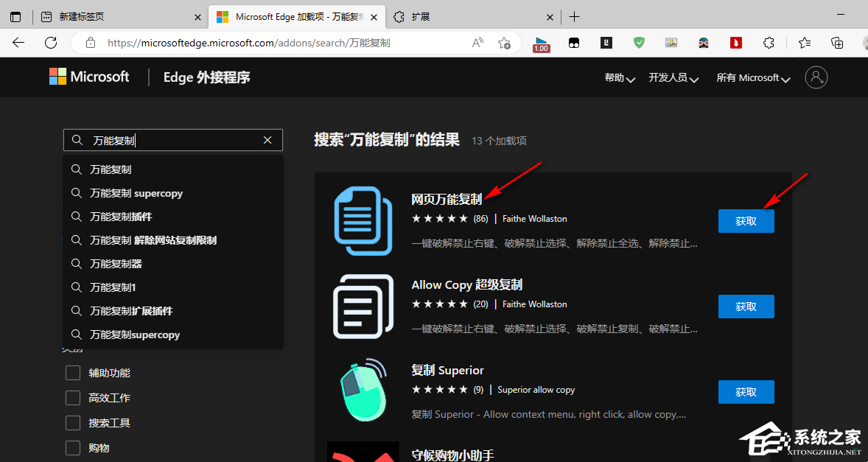Click the Microsoft logo

[x=89, y=77]
